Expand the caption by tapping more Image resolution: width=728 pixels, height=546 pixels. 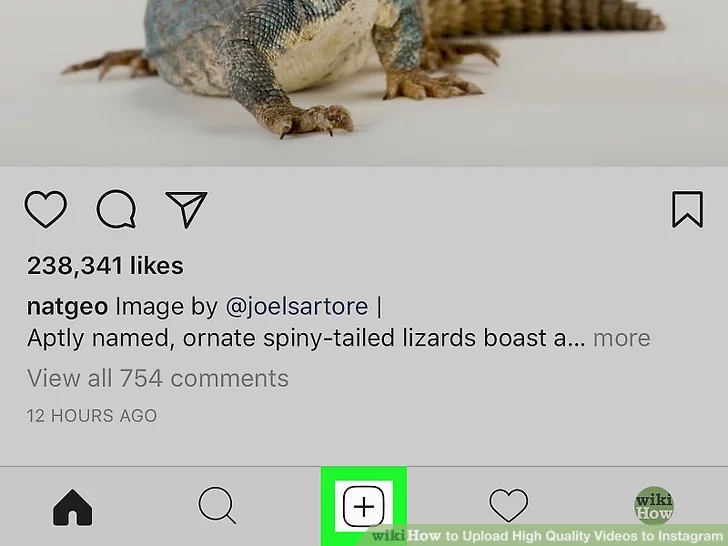(622, 338)
